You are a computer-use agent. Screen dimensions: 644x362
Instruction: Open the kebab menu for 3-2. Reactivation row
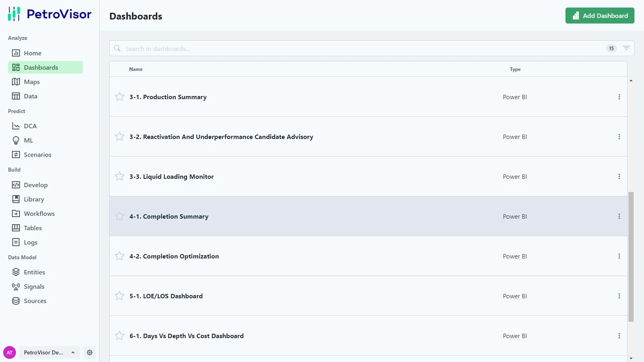[619, 137]
